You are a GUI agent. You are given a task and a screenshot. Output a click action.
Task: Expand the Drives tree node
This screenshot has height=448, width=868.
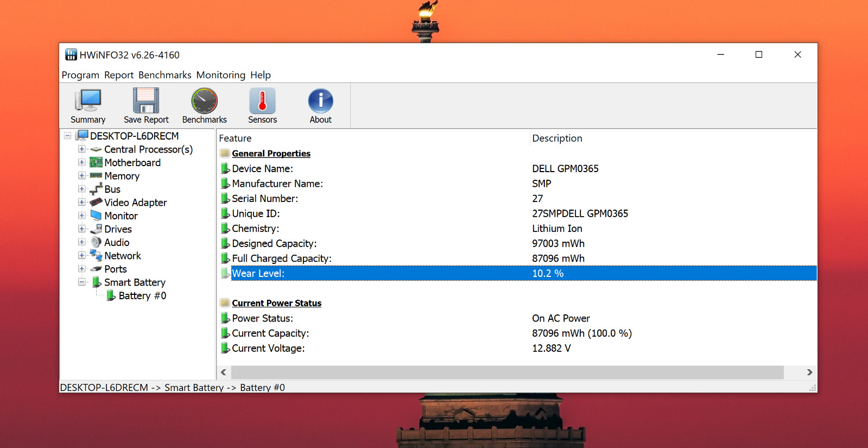click(82, 229)
